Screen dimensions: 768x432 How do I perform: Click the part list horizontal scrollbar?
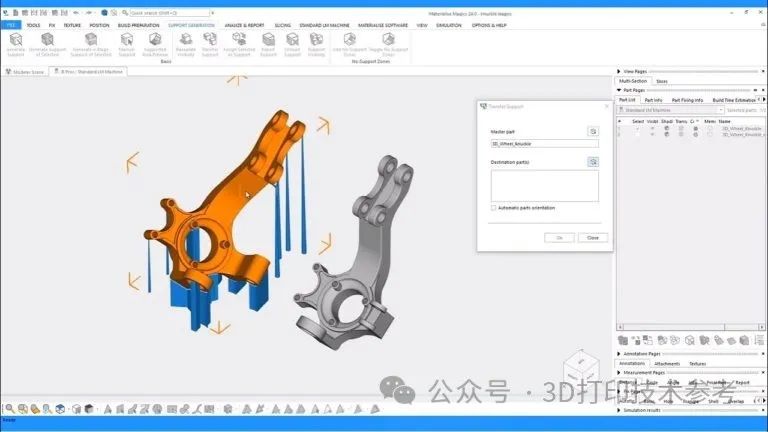coord(690,327)
